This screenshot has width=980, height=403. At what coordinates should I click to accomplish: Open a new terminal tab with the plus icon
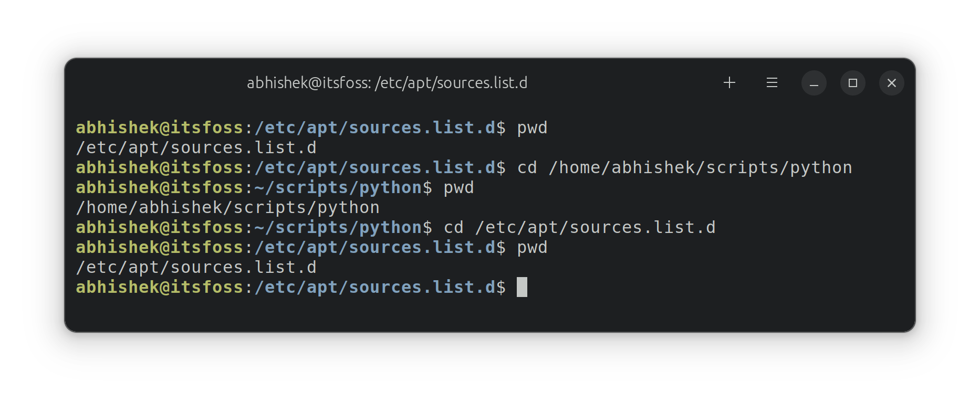[729, 82]
